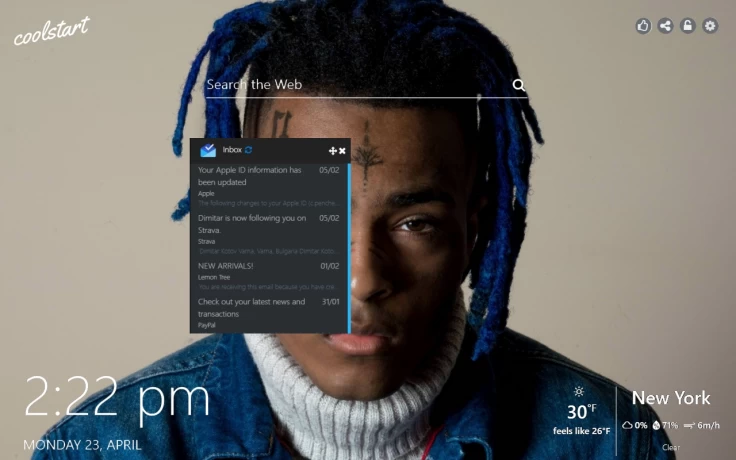736x460 pixels.
Task: Click the PayPal sender name
Action: [x=207, y=325]
